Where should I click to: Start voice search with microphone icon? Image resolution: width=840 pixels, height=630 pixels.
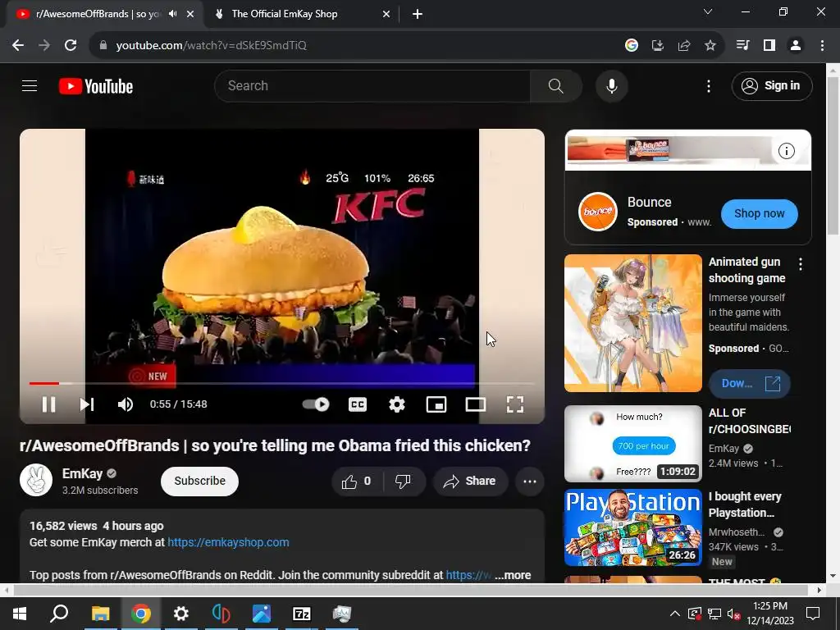click(611, 85)
